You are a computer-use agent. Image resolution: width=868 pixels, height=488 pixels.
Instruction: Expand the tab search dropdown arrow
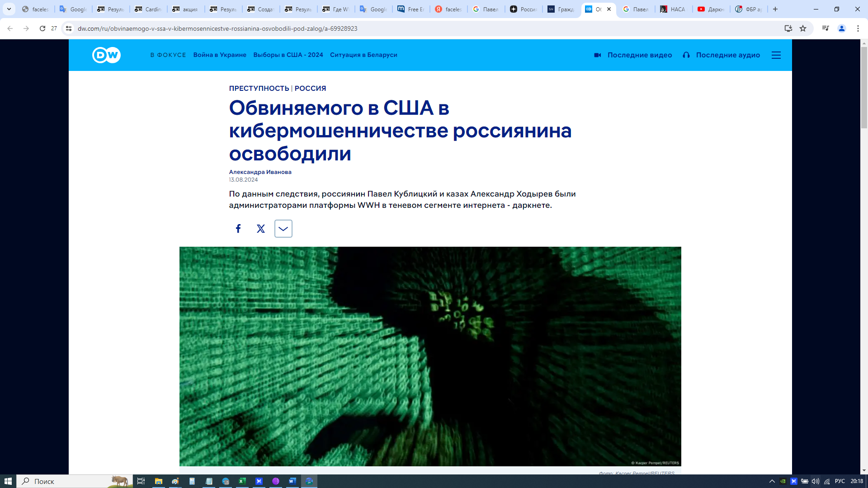click(x=9, y=9)
